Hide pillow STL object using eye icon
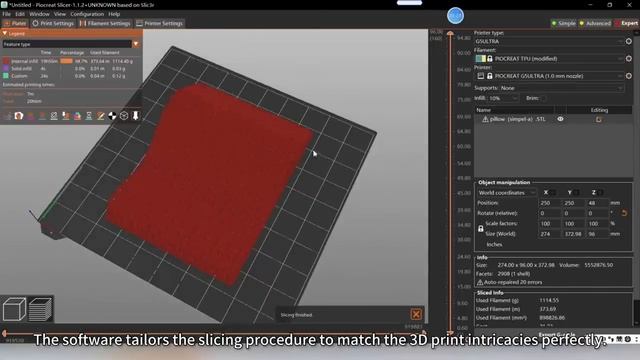The width and height of the screenshot is (640, 360). (560, 119)
